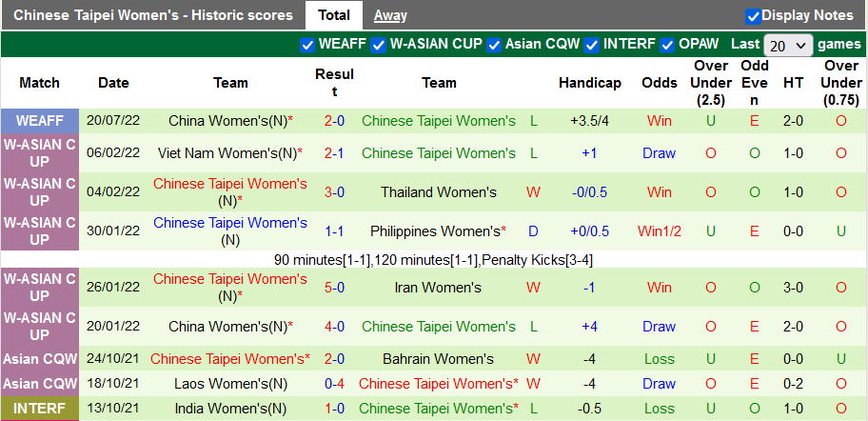Toggle the OPAW filter checkbox
Viewport: 868px width, 421px height.
pyautogui.click(x=668, y=45)
